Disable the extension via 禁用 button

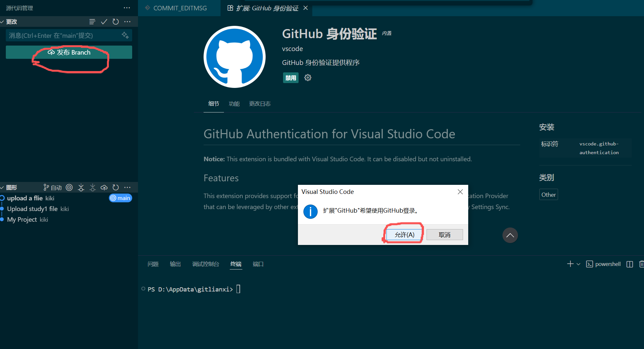[x=290, y=78]
